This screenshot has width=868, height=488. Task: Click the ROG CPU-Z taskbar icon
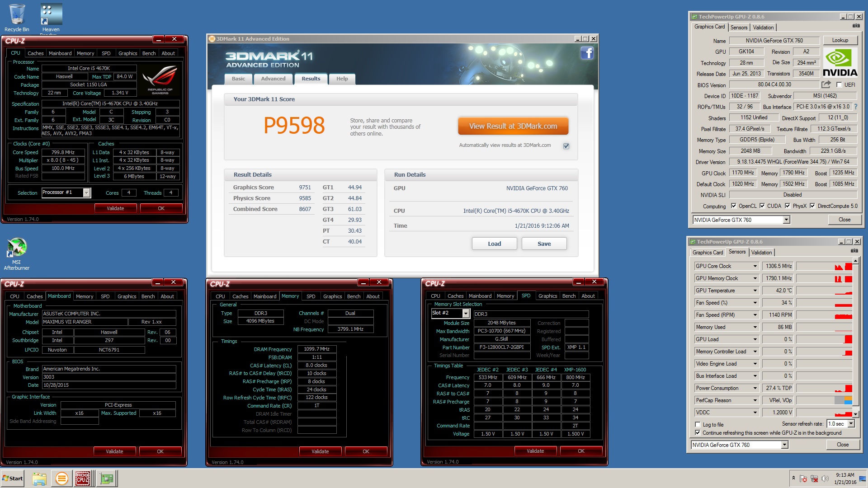pos(82,479)
